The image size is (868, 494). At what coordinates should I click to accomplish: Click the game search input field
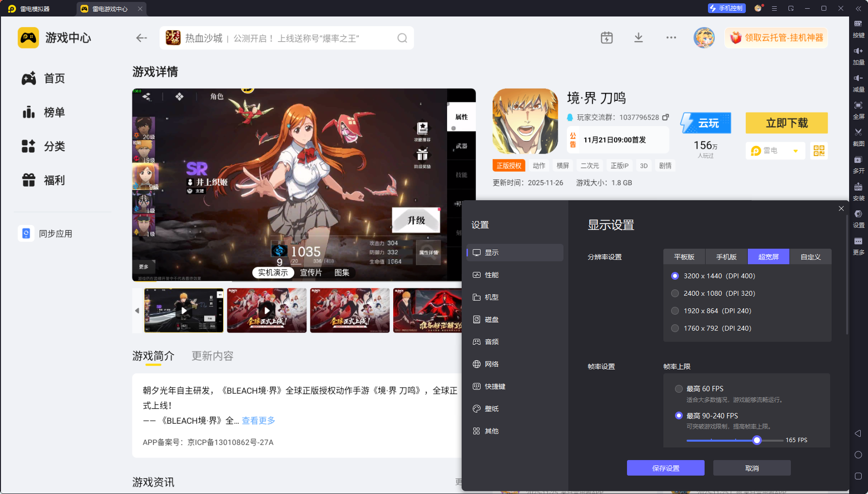tap(287, 38)
